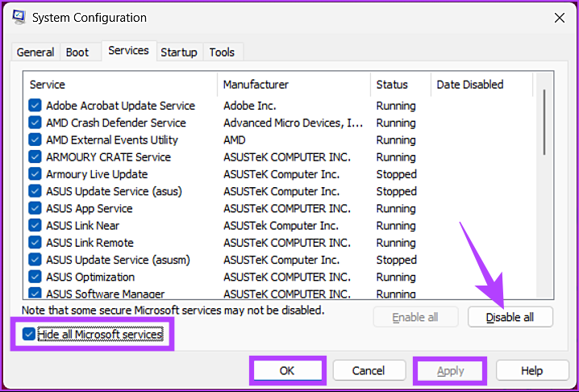Uncheck ASUS App Service checkbox
579x392 pixels.
35,208
